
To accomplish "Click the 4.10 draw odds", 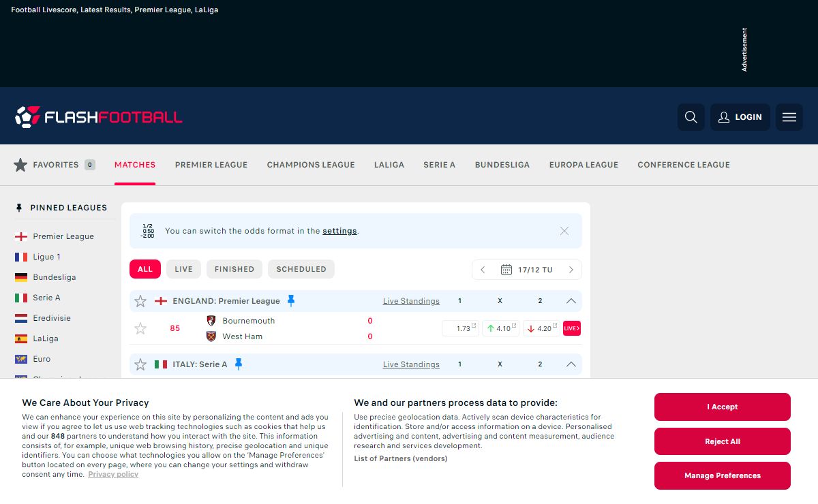I will (x=501, y=328).
